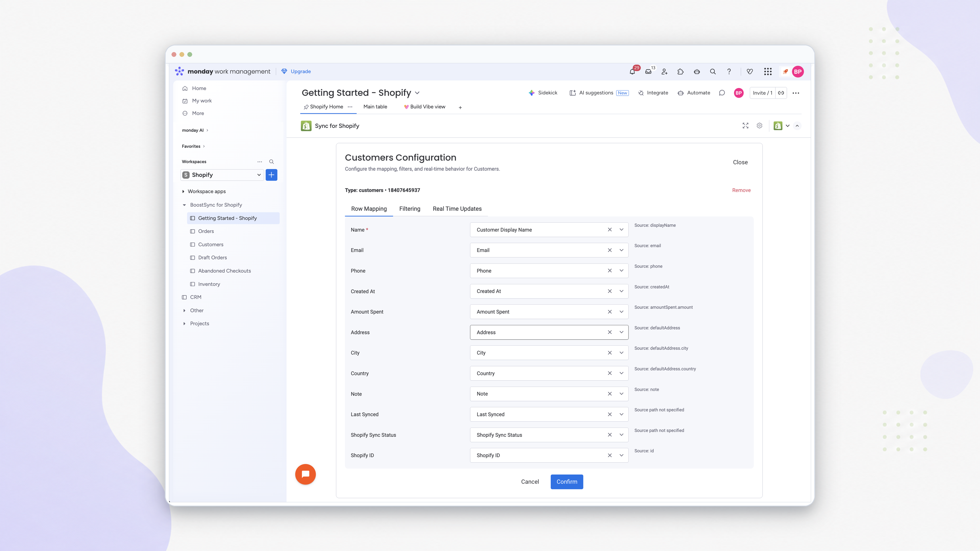Expand the Workspace apps section
The width and height of the screenshot is (980, 551).
(183, 192)
